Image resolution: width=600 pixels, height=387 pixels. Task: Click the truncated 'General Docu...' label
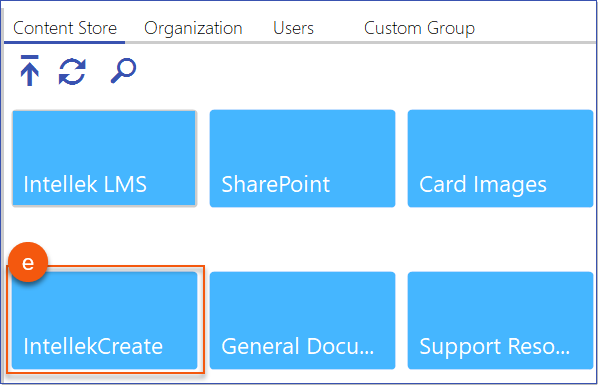click(x=298, y=346)
